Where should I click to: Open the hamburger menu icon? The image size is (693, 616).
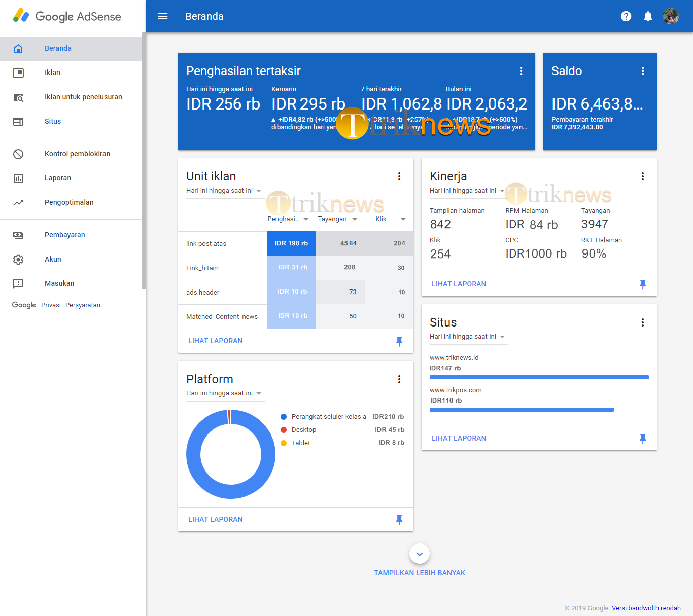(163, 16)
